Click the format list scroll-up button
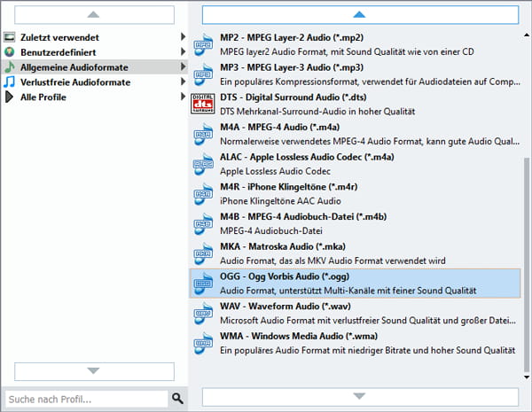Image resolution: width=532 pixels, height=412 pixels. (x=360, y=14)
